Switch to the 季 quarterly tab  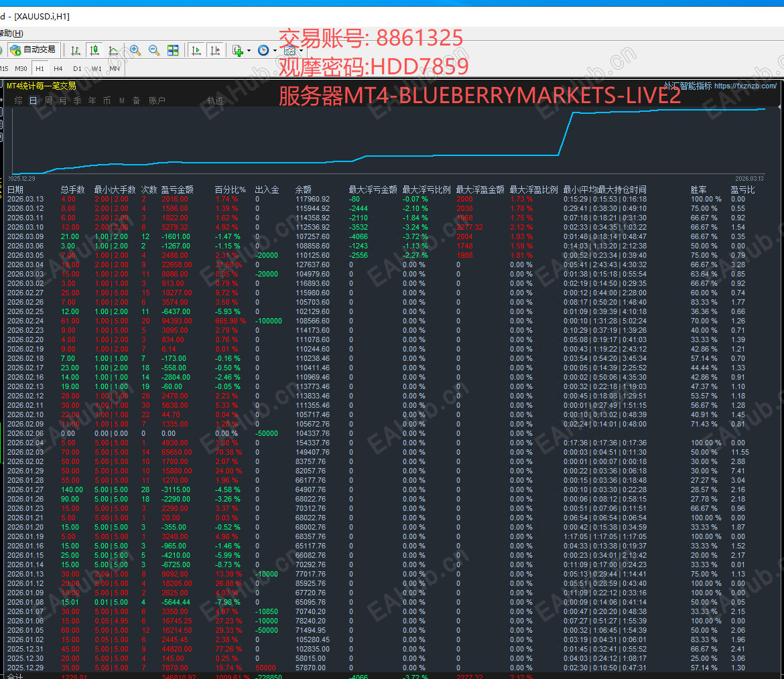pos(77,100)
